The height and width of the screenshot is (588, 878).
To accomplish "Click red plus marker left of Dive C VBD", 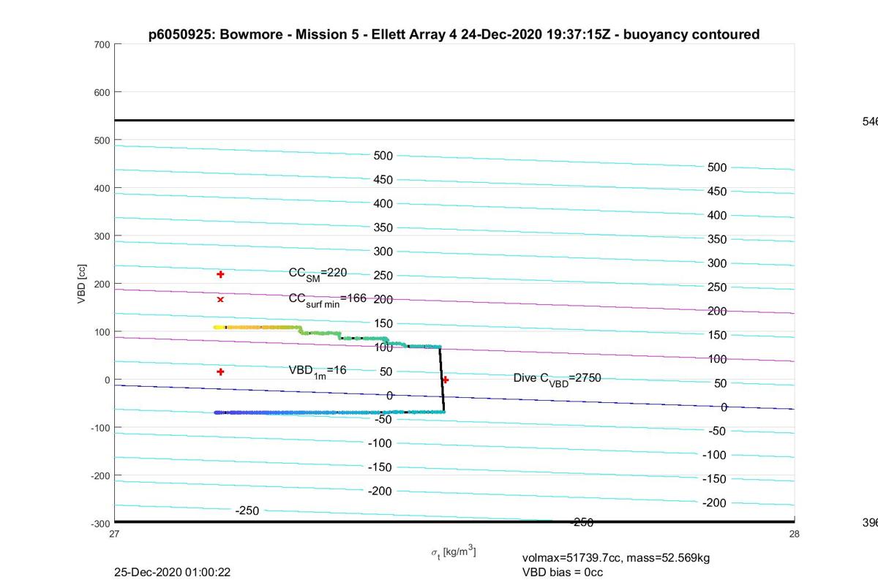I will coord(445,380).
